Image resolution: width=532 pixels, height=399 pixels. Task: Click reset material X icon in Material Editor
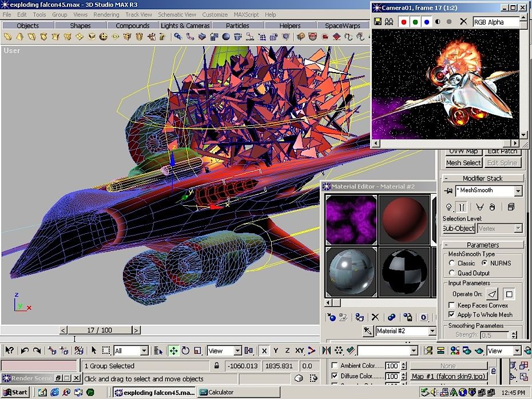click(x=375, y=317)
